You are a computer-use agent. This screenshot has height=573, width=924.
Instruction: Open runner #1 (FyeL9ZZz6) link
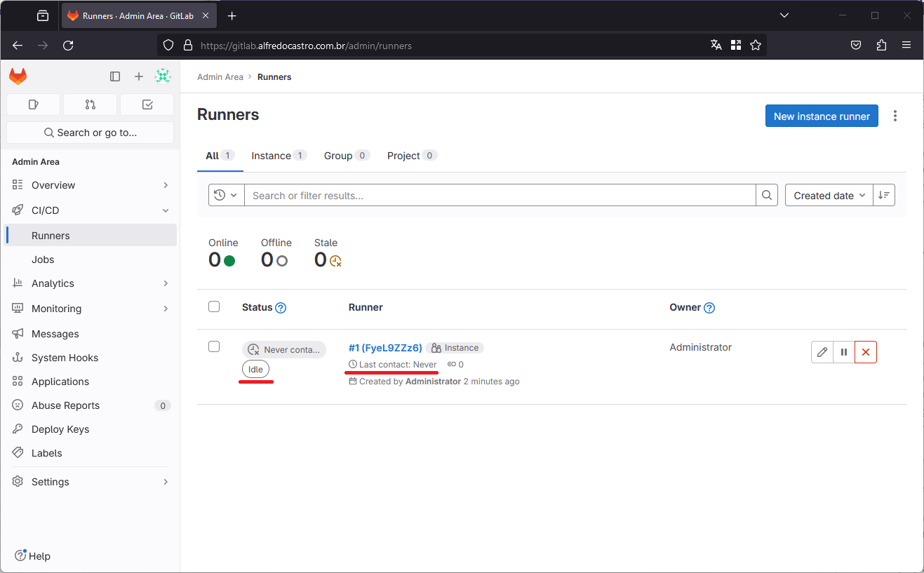click(x=385, y=348)
